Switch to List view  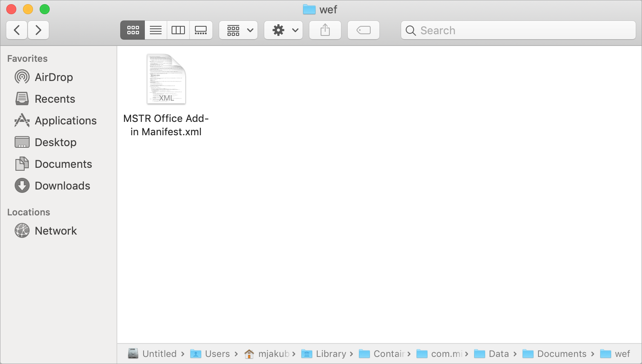(155, 30)
